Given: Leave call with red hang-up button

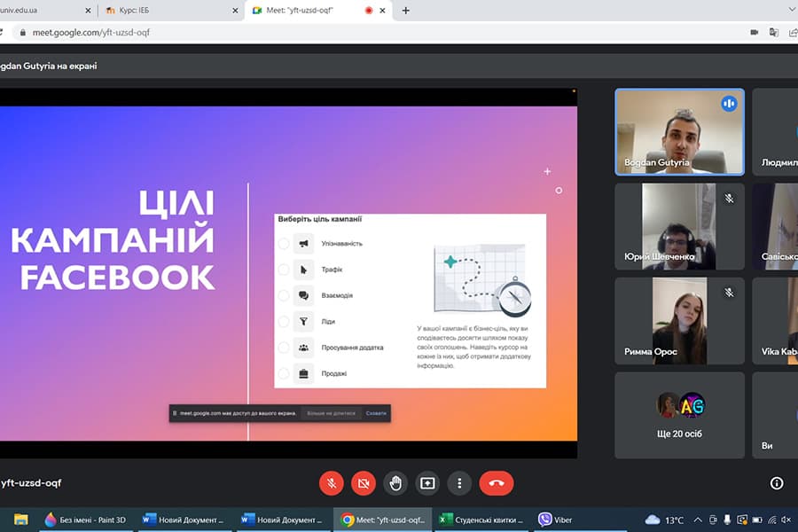Looking at the screenshot, I should click(497, 483).
